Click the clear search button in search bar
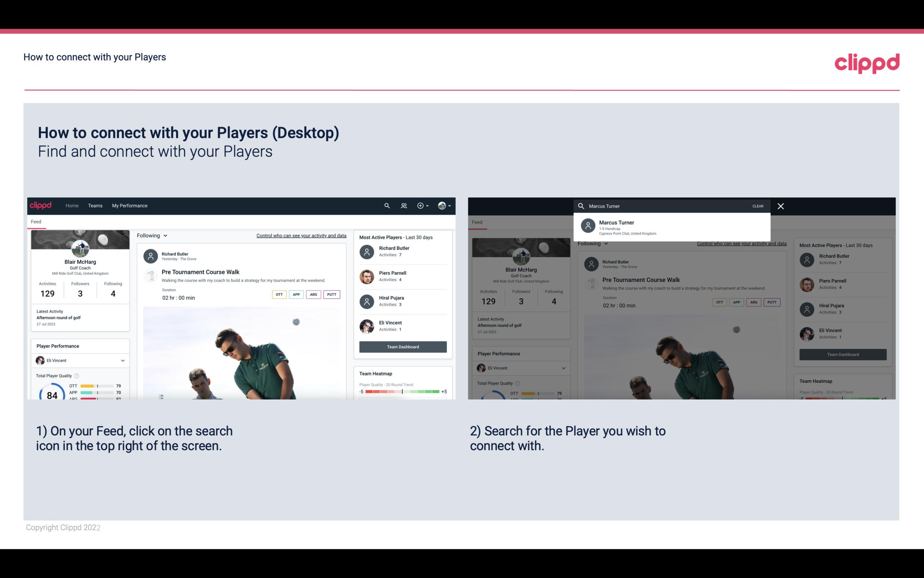Viewport: 924px width, 578px height. click(757, 206)
